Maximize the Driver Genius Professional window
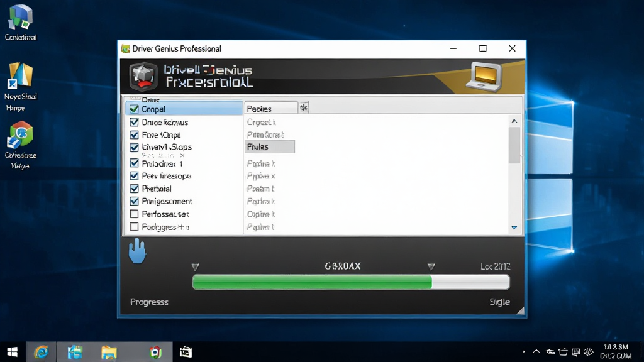 pyautogui.click(x=483, y=48)
